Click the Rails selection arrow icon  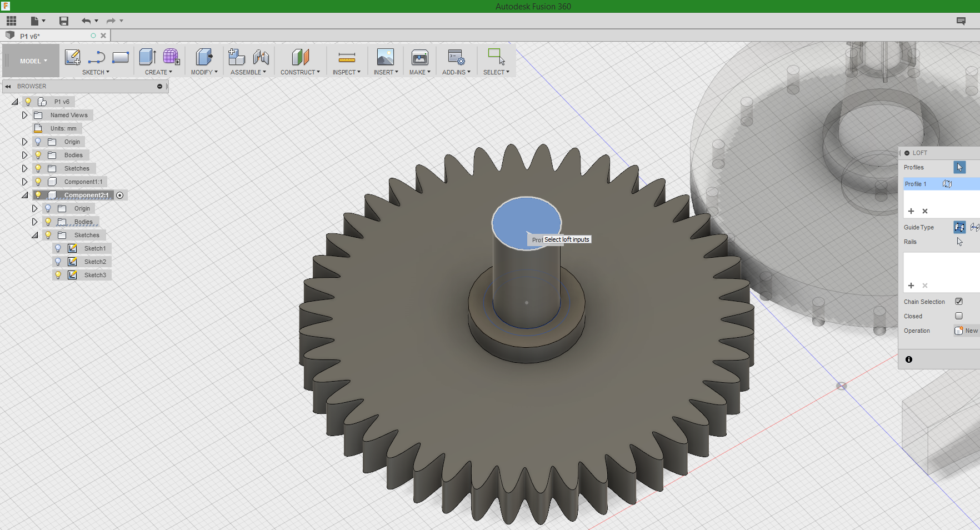pyautogui.click(x=959, y=242)
